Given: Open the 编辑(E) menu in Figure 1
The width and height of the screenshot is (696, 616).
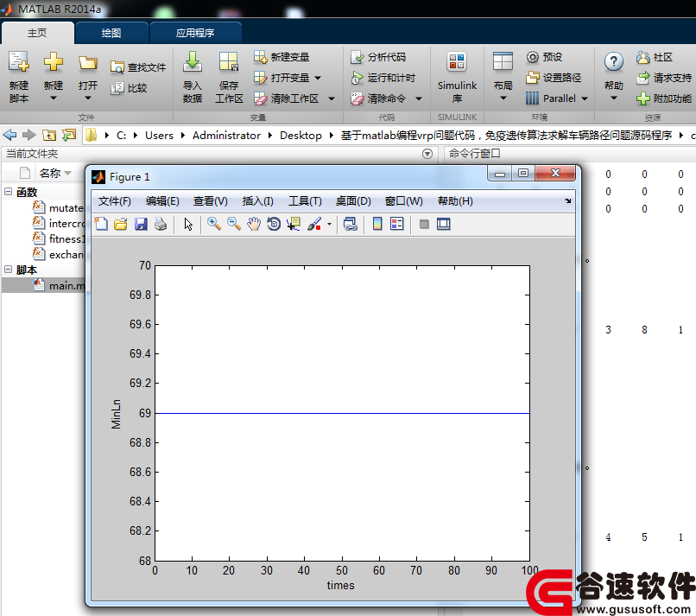Looking at the screenshot, I should click(x=162, y=201).
